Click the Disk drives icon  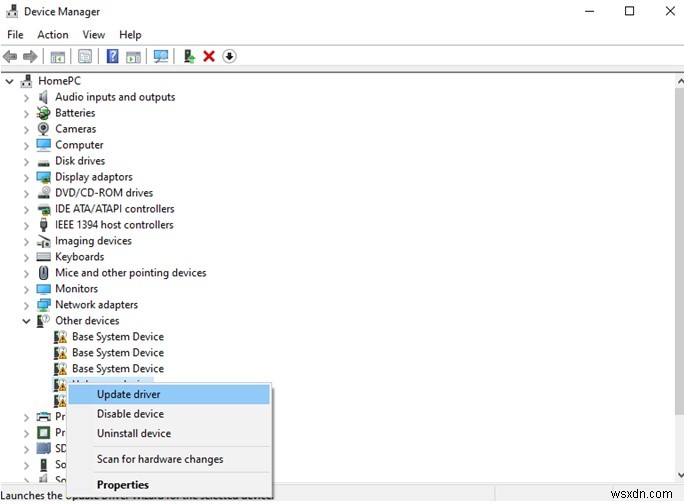pos(44,163)
